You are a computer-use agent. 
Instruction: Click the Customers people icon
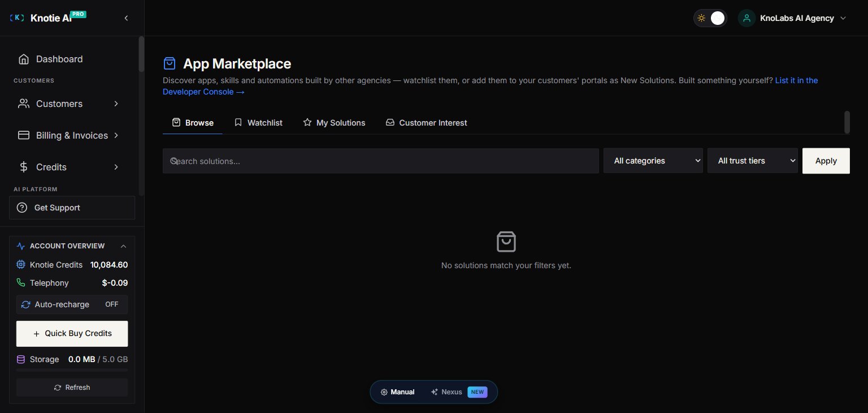click(24, 104)
